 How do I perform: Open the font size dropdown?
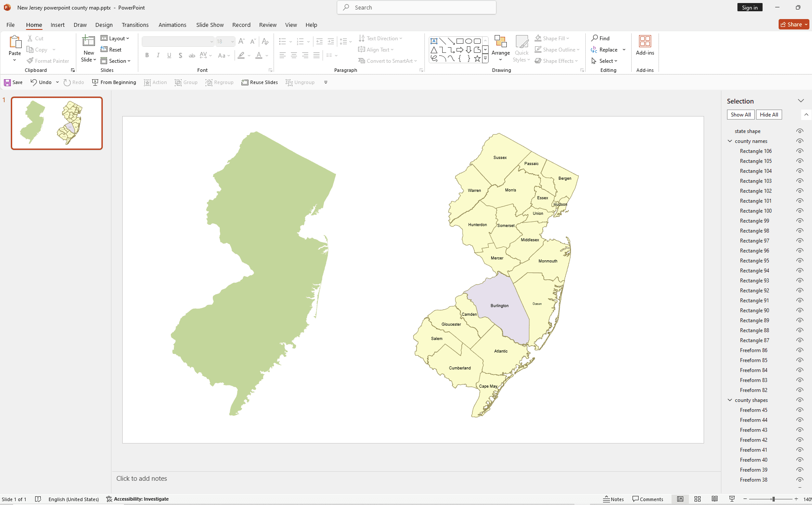[232, 42]
